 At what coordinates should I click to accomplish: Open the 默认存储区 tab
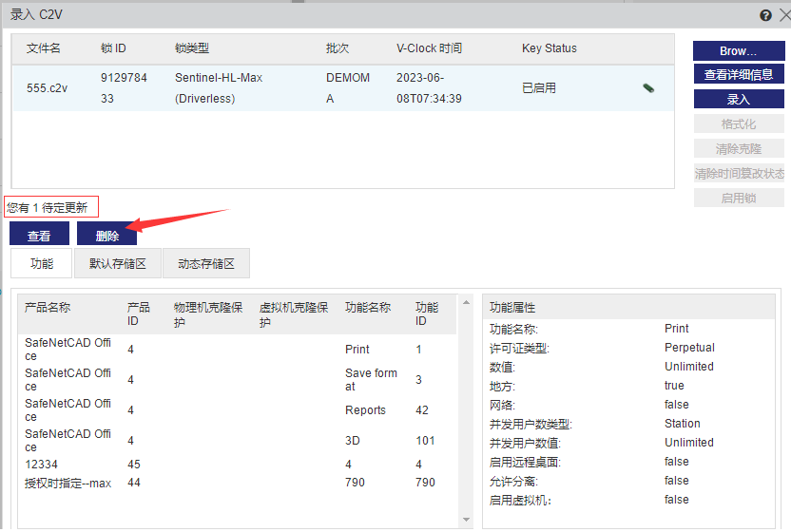118,263
